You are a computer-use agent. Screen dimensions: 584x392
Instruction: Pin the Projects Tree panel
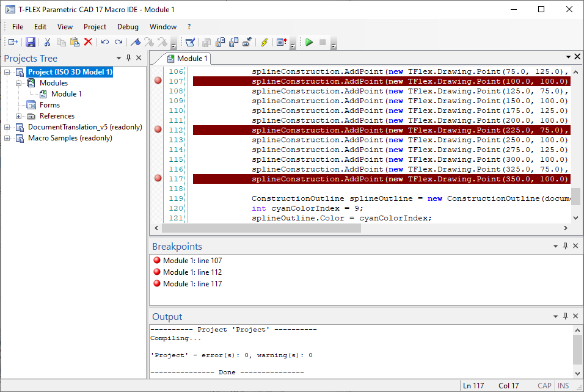pos(128,58)
